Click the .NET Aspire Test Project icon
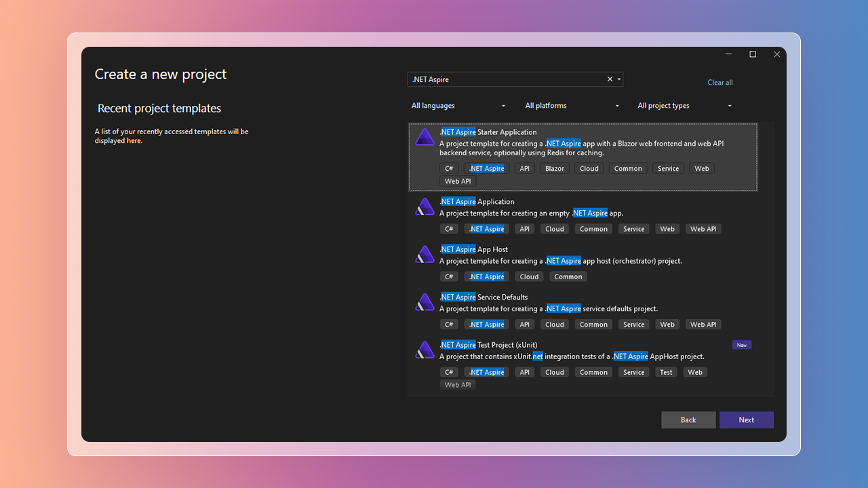 pyautogui.click(x=425, y=350)
